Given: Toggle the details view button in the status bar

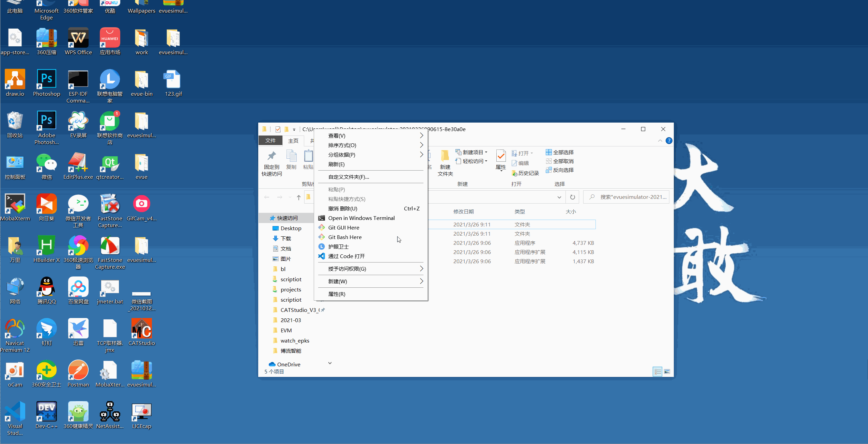Looking at the screenshot, I should tap(657, 371).
